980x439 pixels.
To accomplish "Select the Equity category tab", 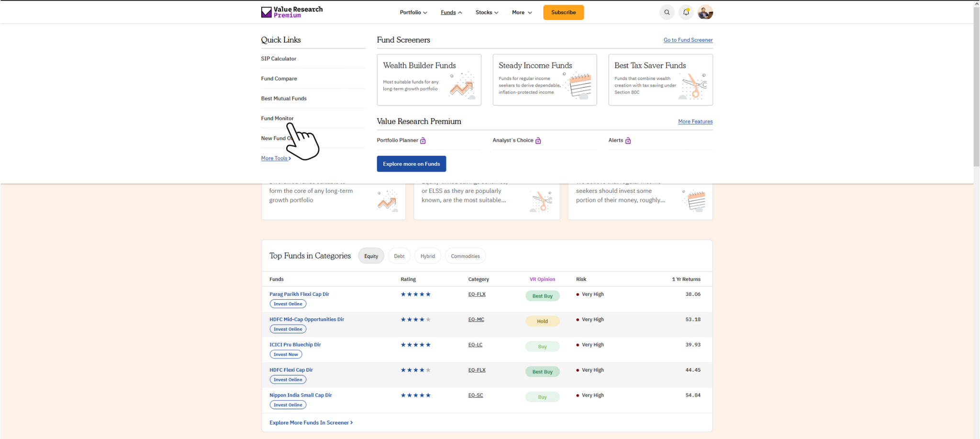I will coord(371,256).
